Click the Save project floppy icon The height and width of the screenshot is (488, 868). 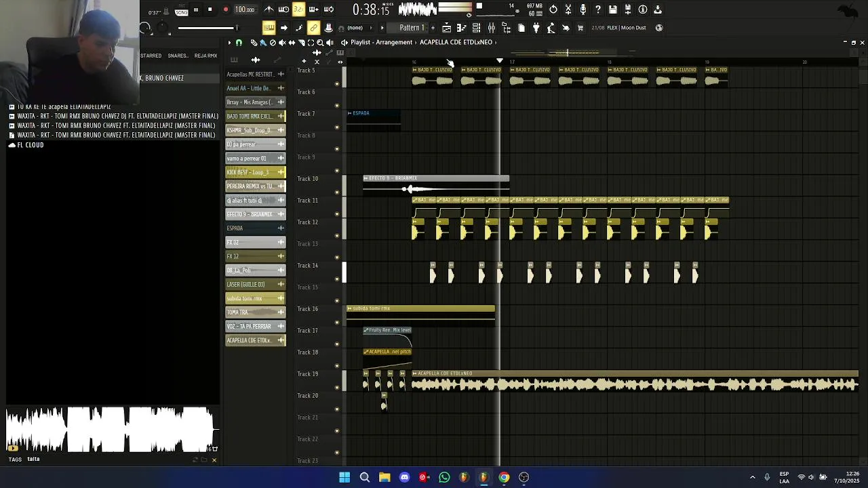point(613,9)
